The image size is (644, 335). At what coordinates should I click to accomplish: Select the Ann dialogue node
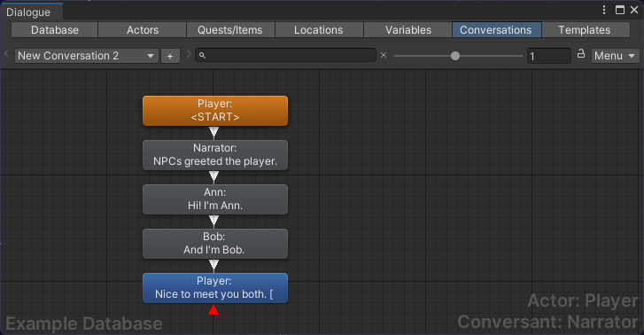coord(214,199)
